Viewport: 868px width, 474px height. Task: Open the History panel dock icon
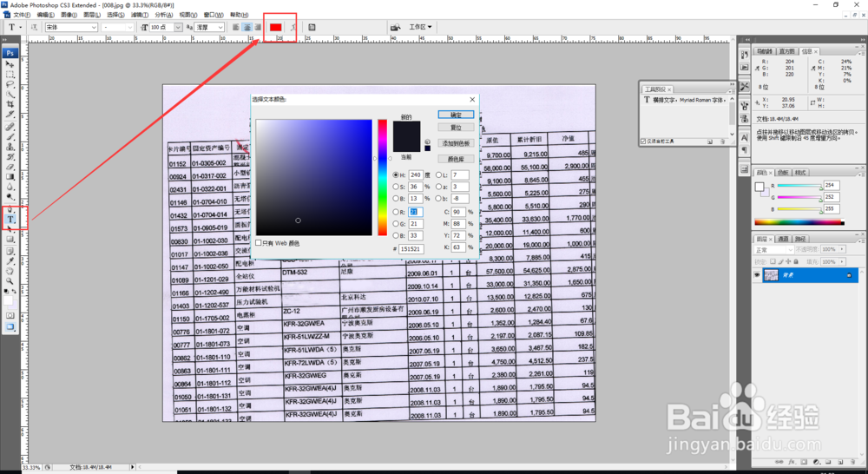[x=745, y=55]
